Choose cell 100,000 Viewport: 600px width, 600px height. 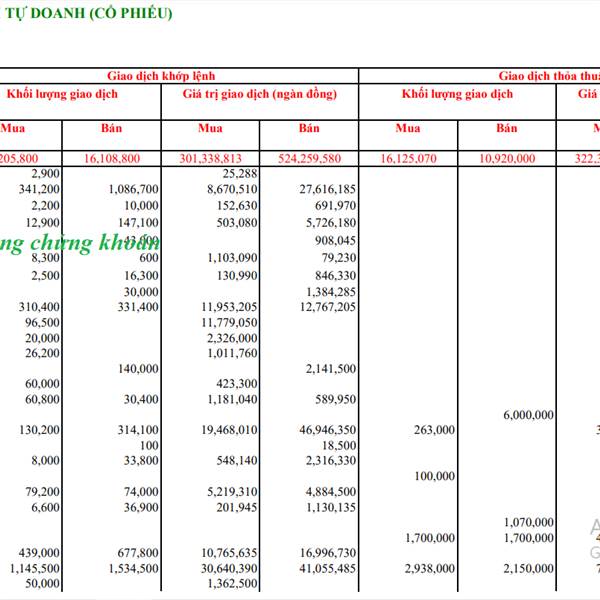pos(434,476)
